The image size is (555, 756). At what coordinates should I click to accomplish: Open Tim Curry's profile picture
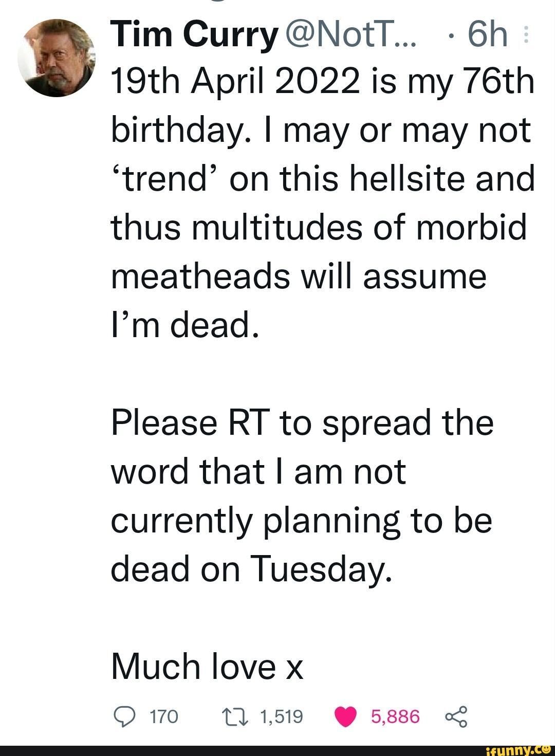56,58
